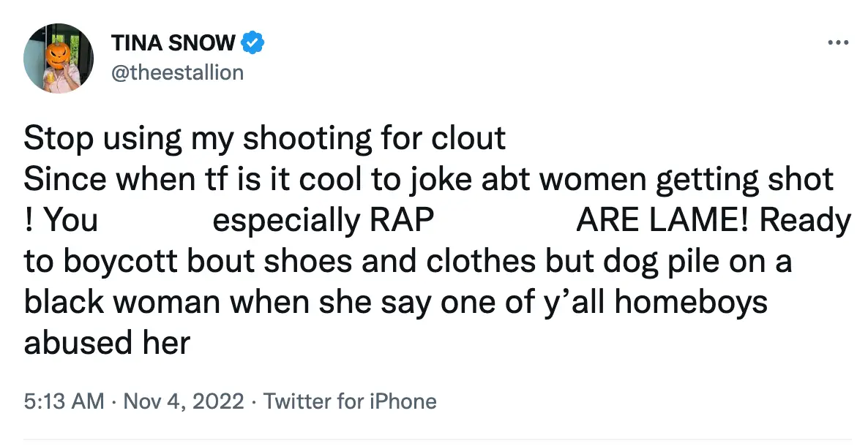The image size is (868, 446).
Task: Select the blue verification icon next to TINA SNOW
Action: (x=252, y=42)
